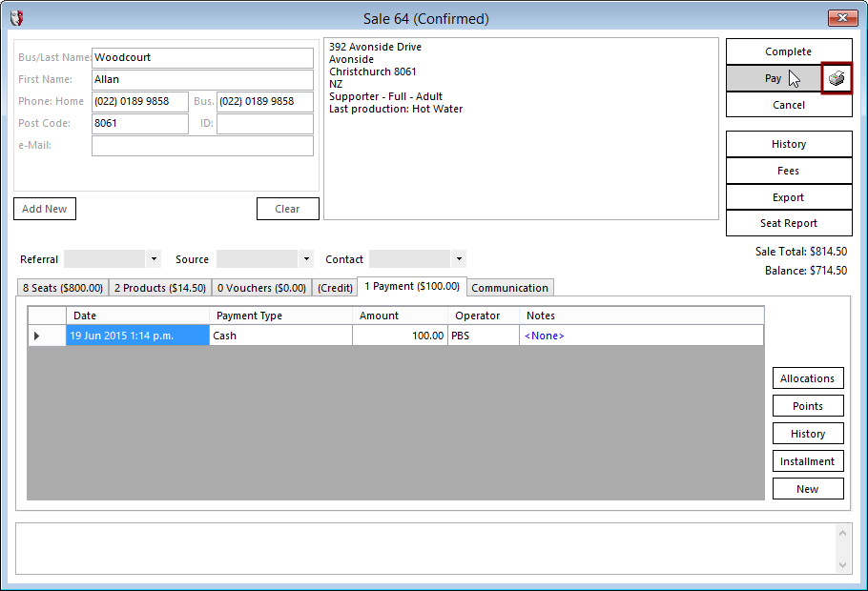
Task: Click the row selector arrow for the cash payment
Action: point(36,336)
